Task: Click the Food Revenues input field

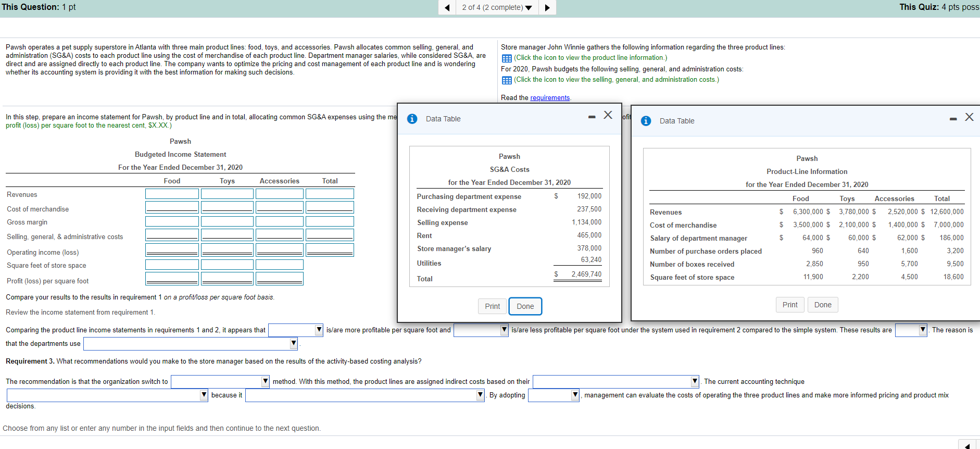Action: coord(172,194)
